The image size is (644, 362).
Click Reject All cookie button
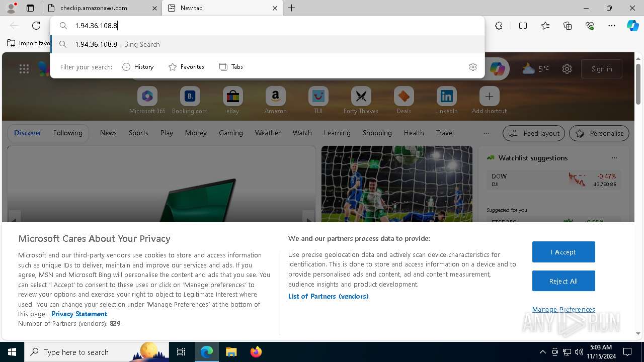pos(563,281)
